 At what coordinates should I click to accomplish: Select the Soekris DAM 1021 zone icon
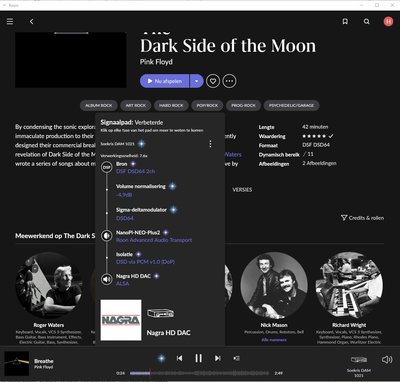(x=359, y=360)
